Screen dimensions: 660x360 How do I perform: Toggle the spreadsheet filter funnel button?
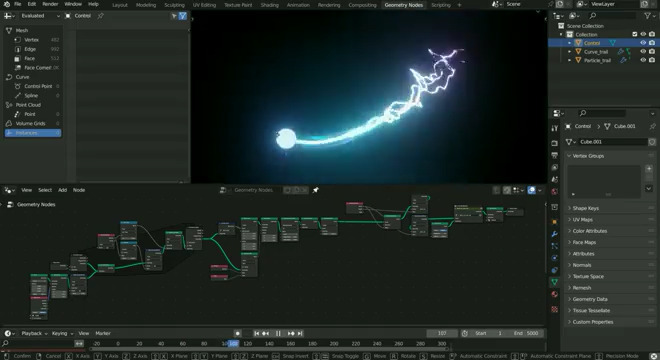tap(183, 16)
